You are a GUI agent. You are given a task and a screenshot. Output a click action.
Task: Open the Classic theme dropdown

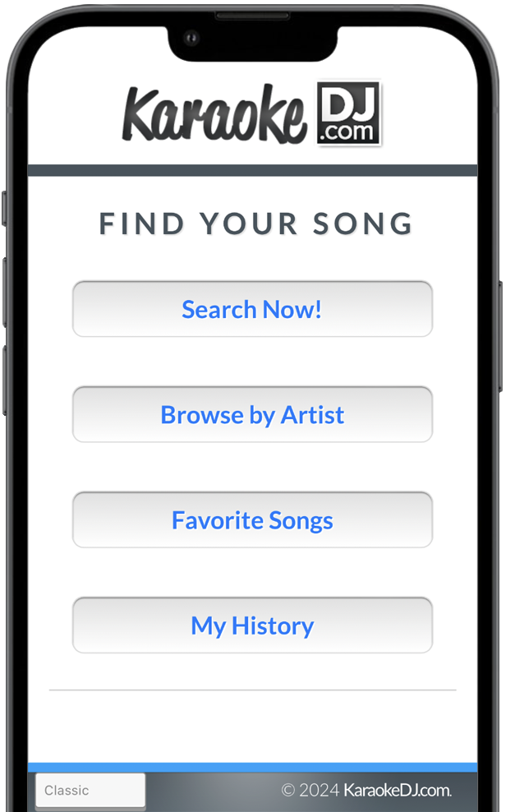click(x=90, y=791)
